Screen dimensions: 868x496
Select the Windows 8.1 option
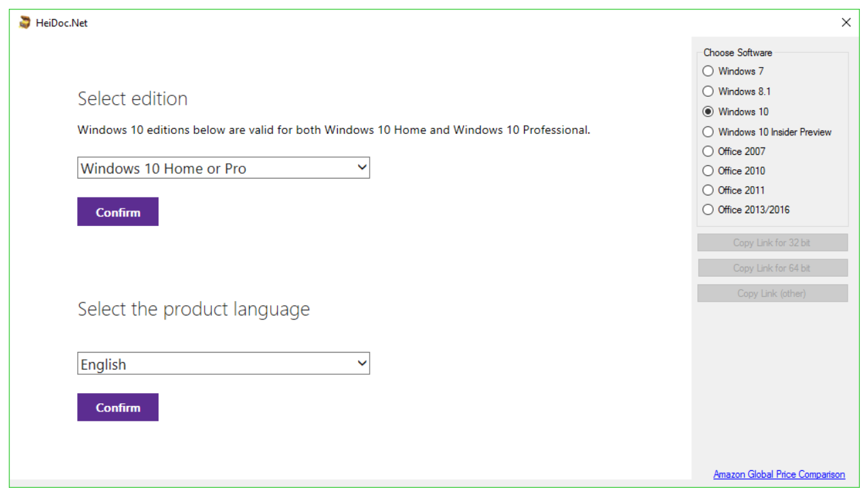(708, 91)
